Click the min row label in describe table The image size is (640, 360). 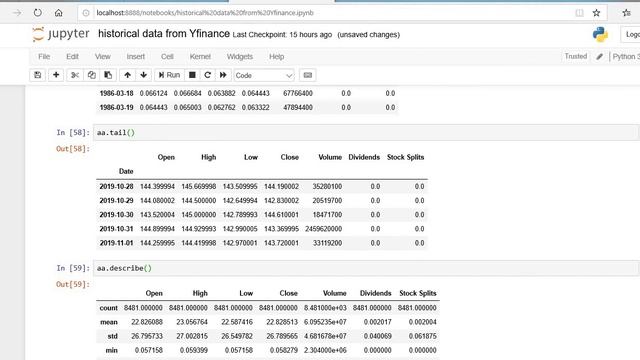pyautogui.click(x=111, y=350)
